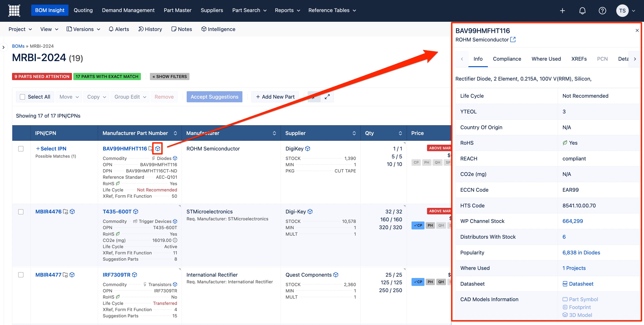The height and width of the screenshot is (325, 644).
Task: Click the TS user avatar
Action: (622, 10)
